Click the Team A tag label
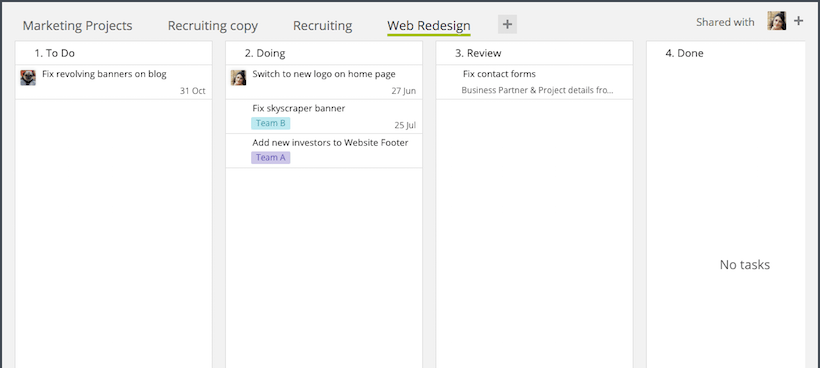 pyautogui.click(x=270, y=157)
